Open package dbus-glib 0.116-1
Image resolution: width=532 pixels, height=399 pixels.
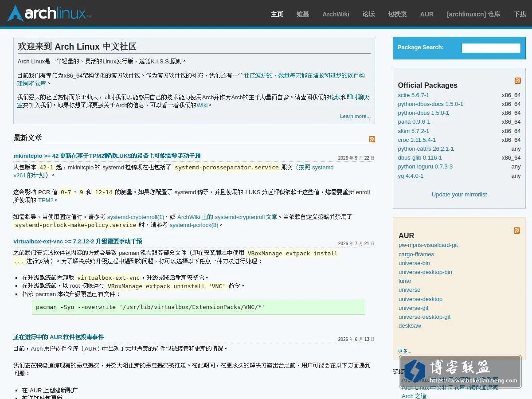pyautogui.click(x=420, y=158)
